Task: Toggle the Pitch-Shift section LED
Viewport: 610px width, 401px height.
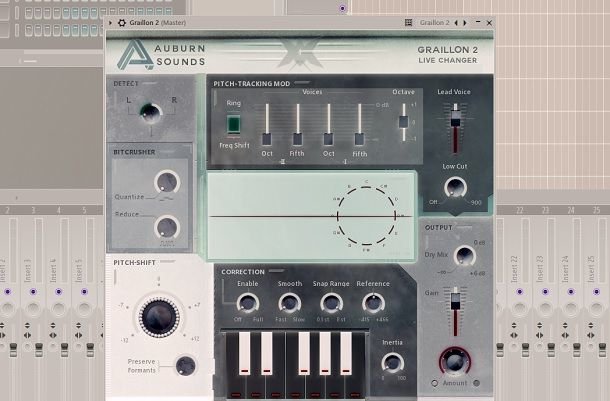Action: coord(168,262)
